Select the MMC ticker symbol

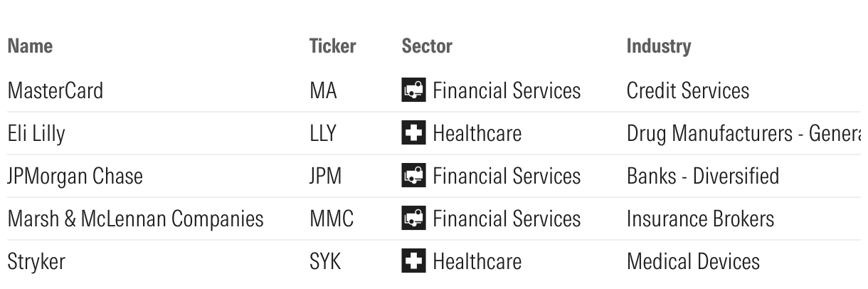coord(331,219)
